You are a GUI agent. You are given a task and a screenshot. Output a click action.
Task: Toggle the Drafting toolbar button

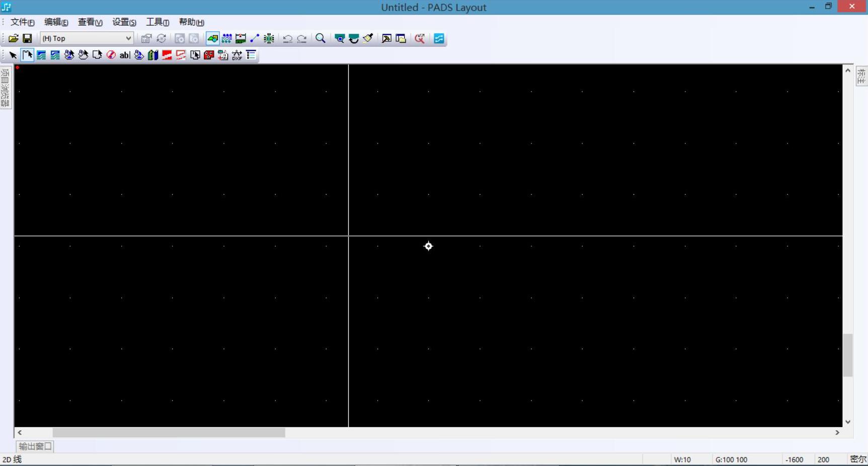click(213, 38)
